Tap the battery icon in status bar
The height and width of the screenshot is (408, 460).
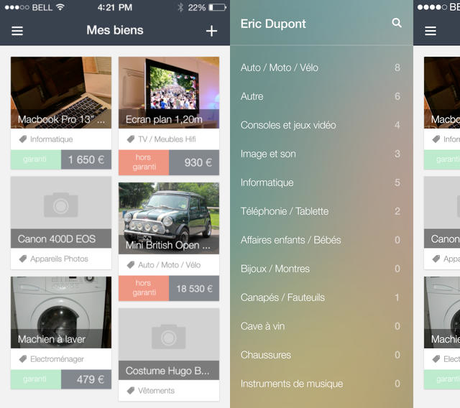pos(218,7)
